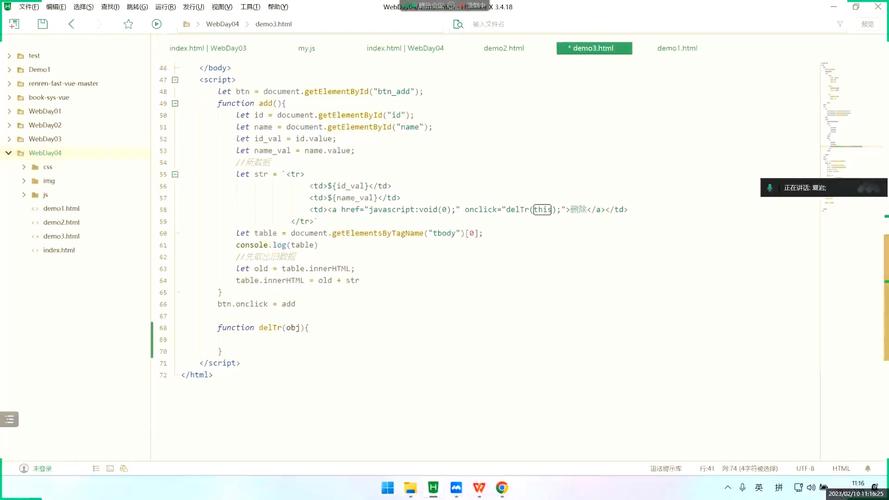Go back with the left arrow icon
Screen dimensions: 889x500
click(71, 24)
